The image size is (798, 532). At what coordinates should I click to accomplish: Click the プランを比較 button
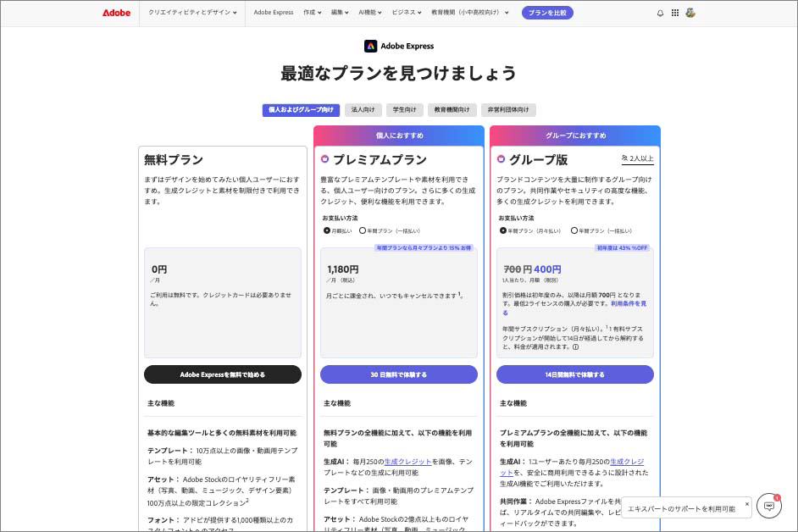548,13
